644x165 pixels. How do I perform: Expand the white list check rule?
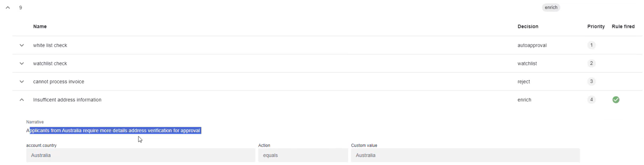(22, 45)
